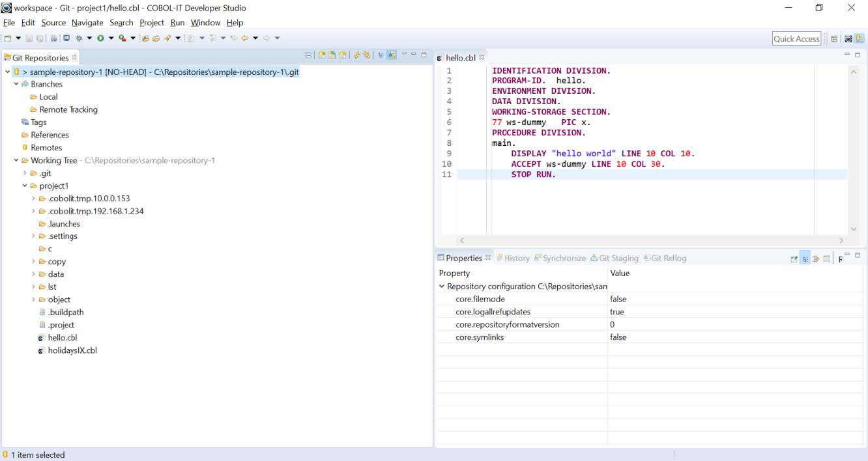This screenshot has width=868, height=461.
Task: Open the Window menu
Action: [205, 22]
